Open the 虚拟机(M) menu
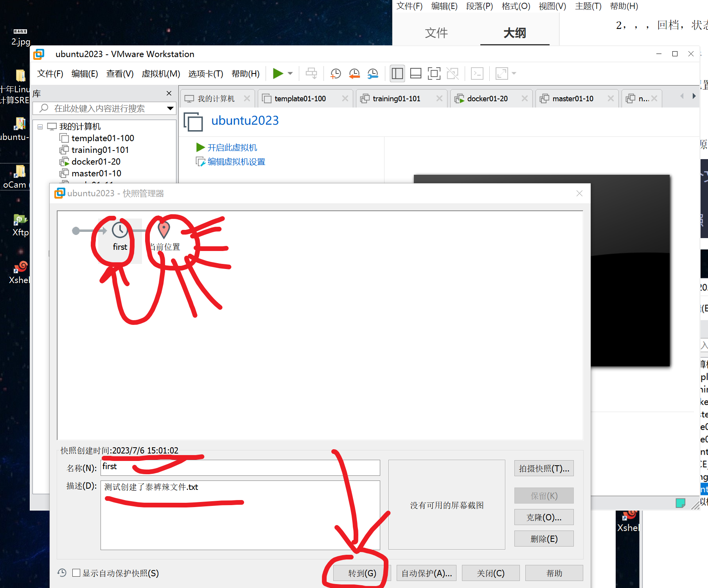 161,73
